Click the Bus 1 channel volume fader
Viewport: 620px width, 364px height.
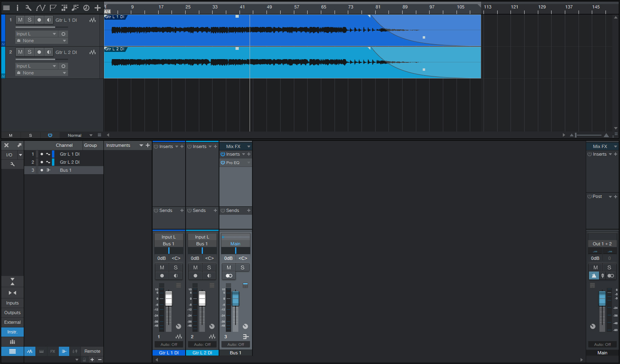[x=236, y=298]
